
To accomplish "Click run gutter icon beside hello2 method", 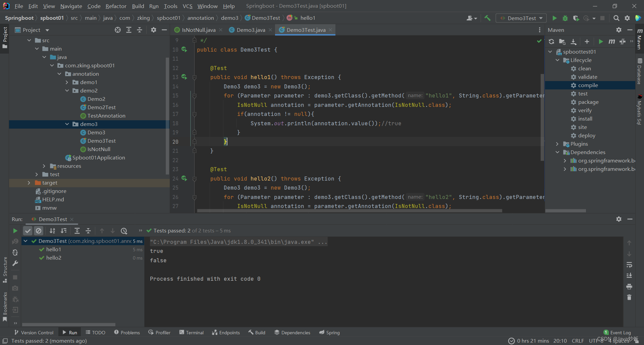I will (184, 179).
